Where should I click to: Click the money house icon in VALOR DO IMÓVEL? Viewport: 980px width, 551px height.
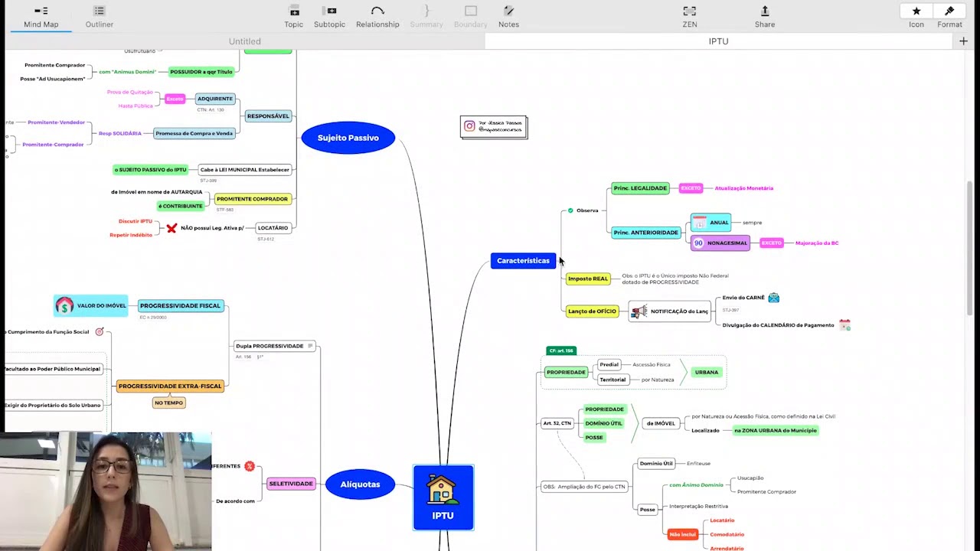tap(64, 306)
